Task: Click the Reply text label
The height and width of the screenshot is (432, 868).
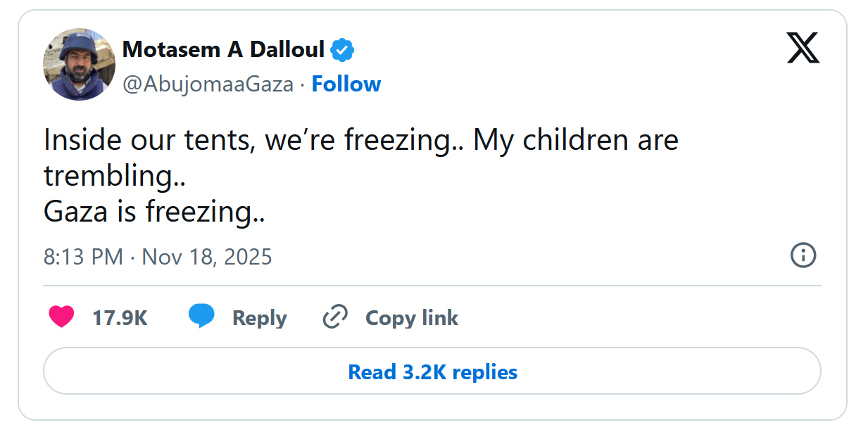Action: pos(259,318)
